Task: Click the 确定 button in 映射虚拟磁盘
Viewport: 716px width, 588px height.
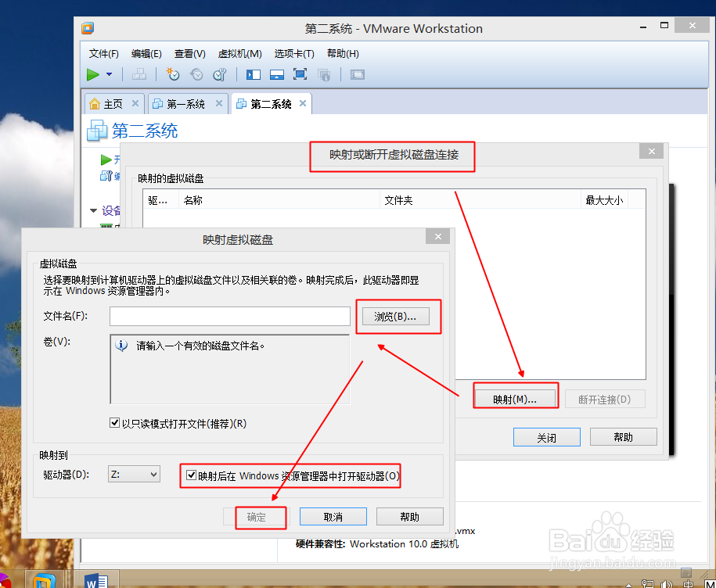Action: coord(257,517)
